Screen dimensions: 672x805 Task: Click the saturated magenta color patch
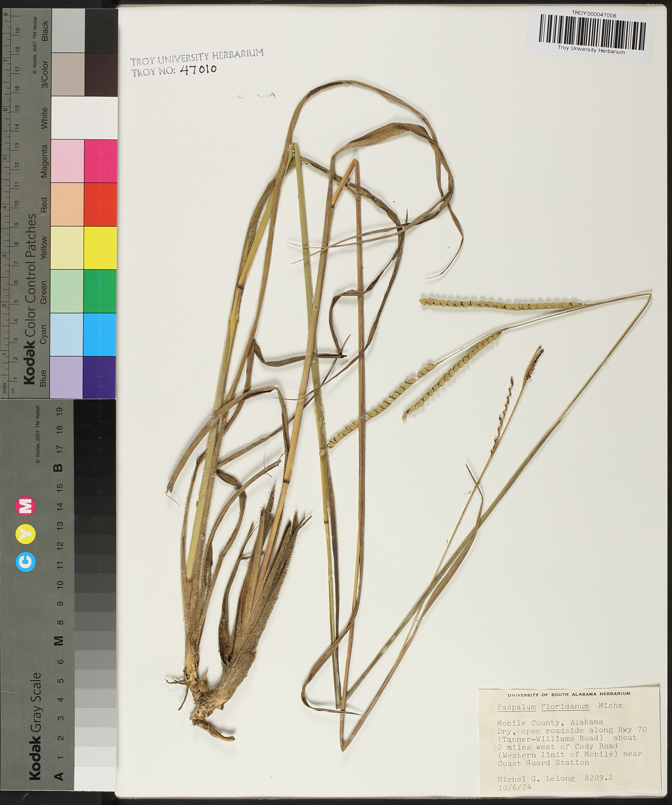point(101,161)
